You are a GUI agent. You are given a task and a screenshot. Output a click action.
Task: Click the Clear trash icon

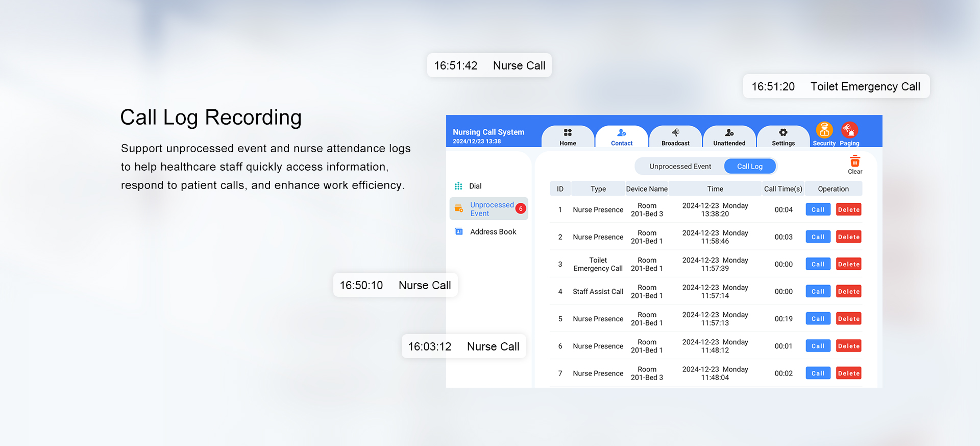click(x=855, y=162)
